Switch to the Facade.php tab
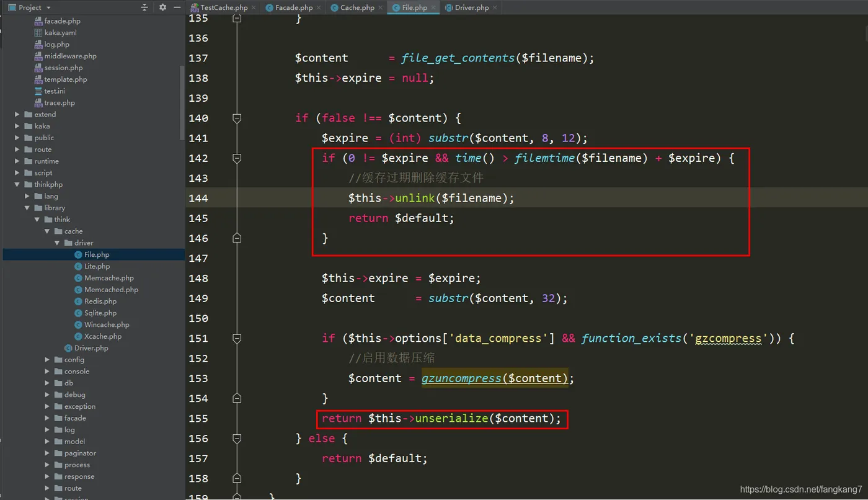Viewport: 868px width, 500px height. tap(294, 7)
